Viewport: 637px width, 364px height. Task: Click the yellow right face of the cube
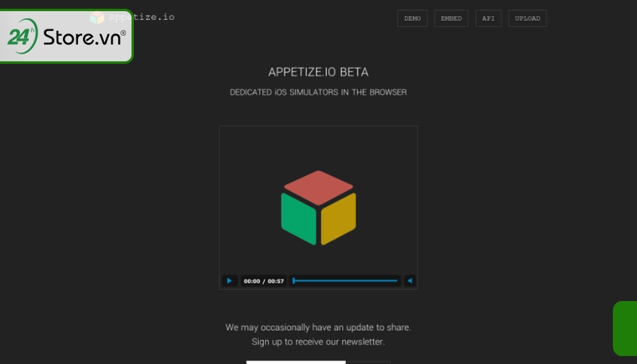338,219
